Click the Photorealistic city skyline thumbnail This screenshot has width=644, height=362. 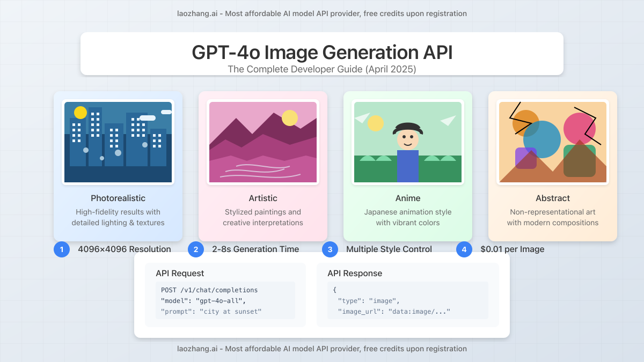click(x=118, y=142)
